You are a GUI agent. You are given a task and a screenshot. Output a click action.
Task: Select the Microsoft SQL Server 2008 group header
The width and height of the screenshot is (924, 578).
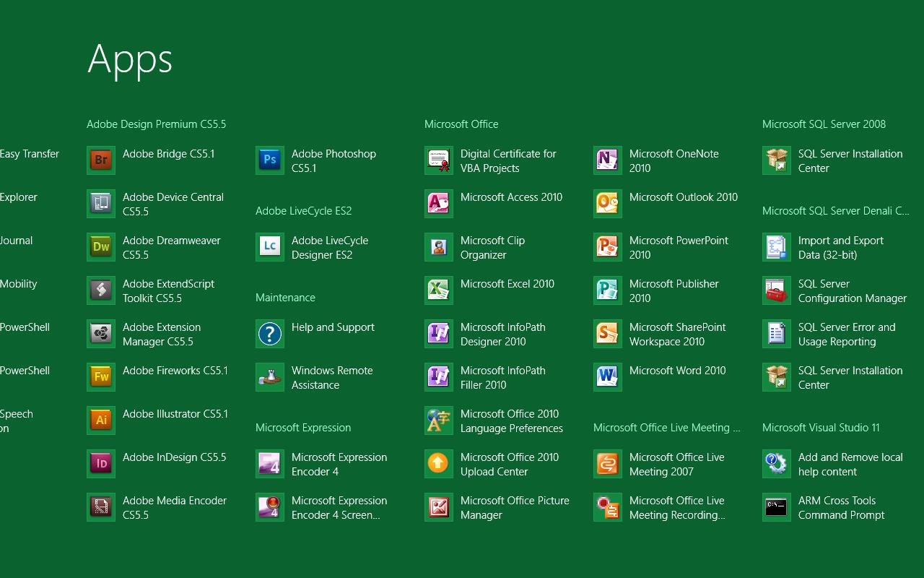pyautogui.click(x=824, y=124)
